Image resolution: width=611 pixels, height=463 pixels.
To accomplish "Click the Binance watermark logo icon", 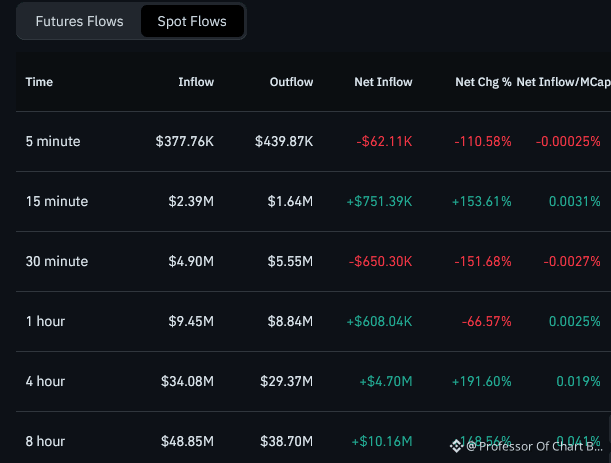I will pyautogui.click(x=456, y=446).
